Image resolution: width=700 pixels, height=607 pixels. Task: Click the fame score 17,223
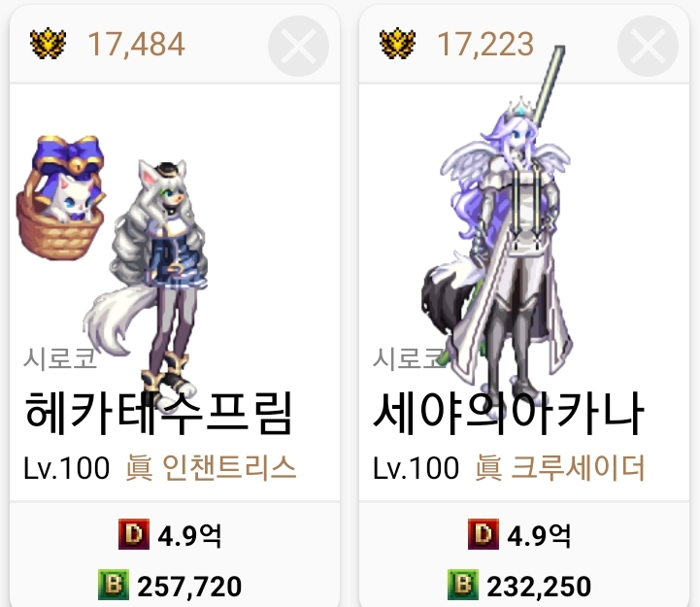[485, 45]
